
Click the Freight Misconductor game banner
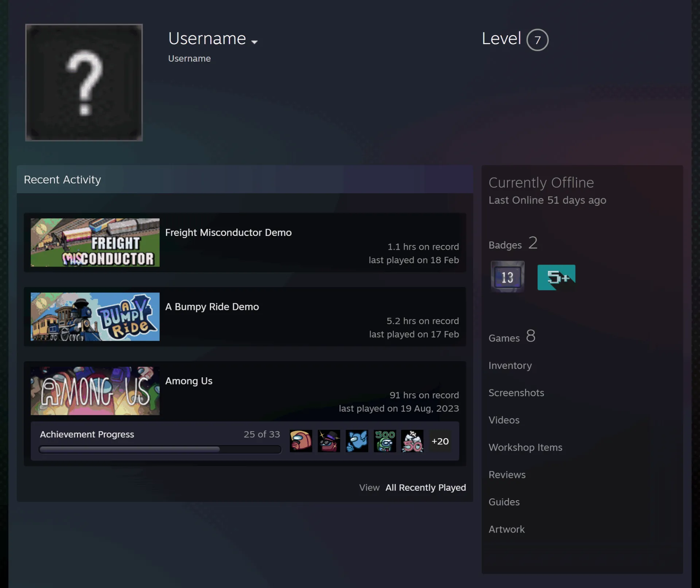(95, 242)
